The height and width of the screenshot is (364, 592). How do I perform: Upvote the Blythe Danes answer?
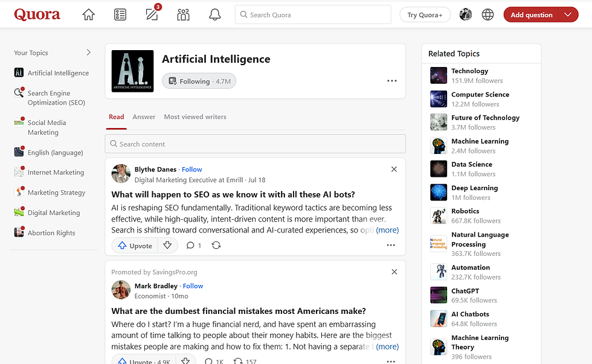click(135, 246)
